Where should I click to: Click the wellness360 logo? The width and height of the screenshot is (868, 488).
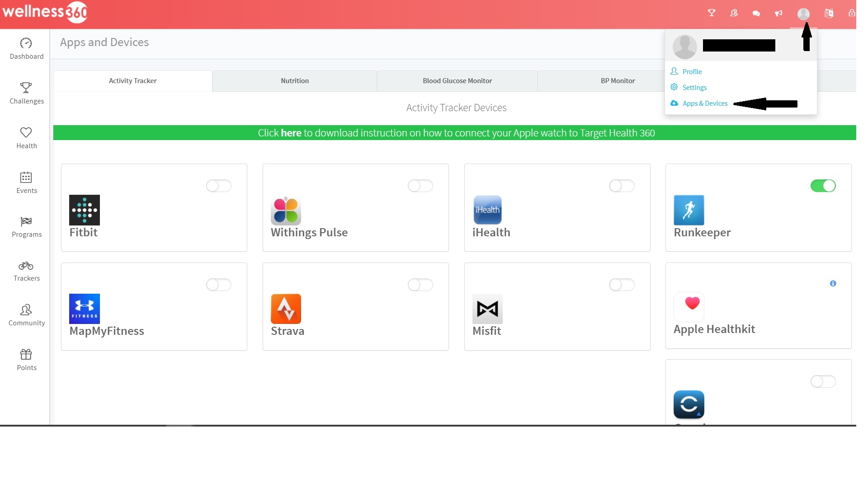(x=44, y=12)
